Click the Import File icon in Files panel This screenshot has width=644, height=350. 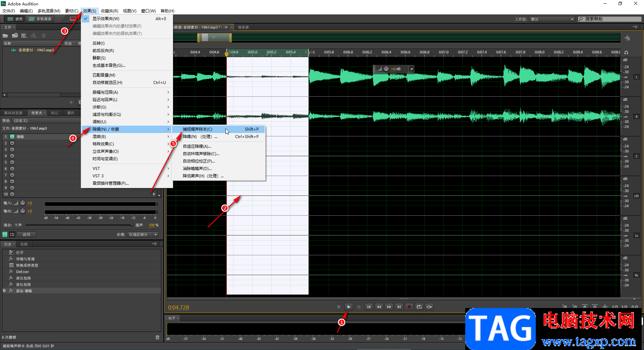point(15,36)
